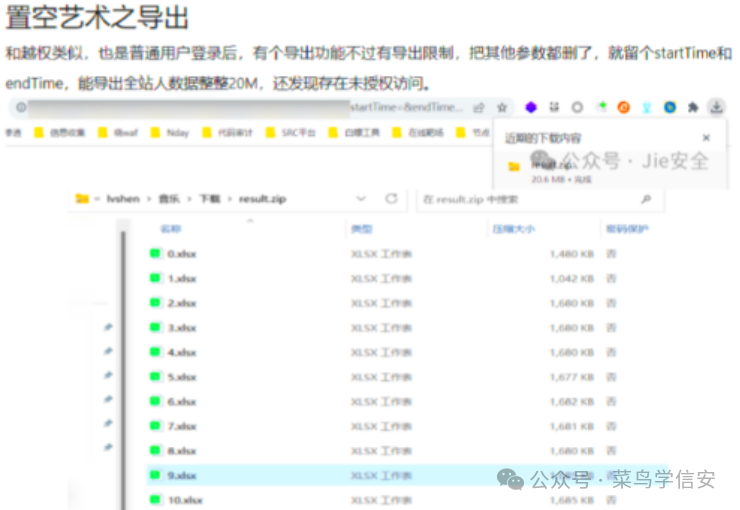740x510 pixels.
Task: Click the share icon in address bar
Action: click(x=479, y=108)
